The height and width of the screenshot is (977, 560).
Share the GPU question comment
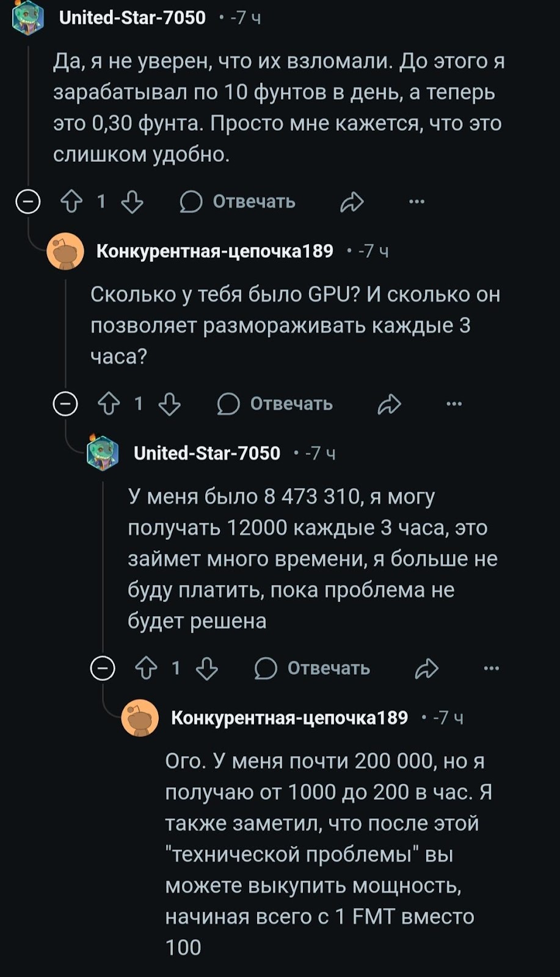389,404
